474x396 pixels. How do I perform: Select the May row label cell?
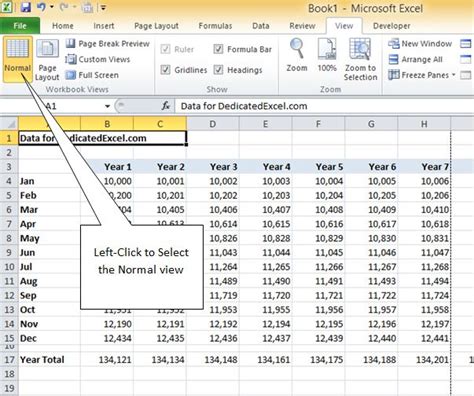coord(49,238)
